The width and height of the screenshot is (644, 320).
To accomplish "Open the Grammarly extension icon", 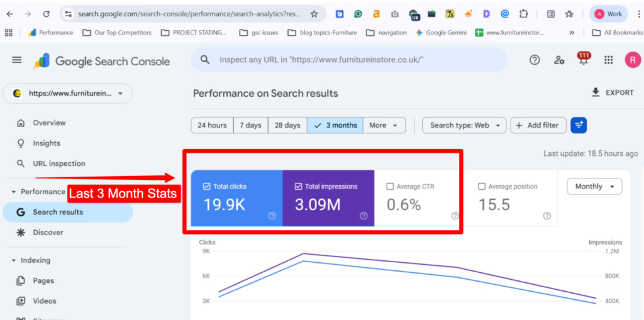I will point(358,14).
